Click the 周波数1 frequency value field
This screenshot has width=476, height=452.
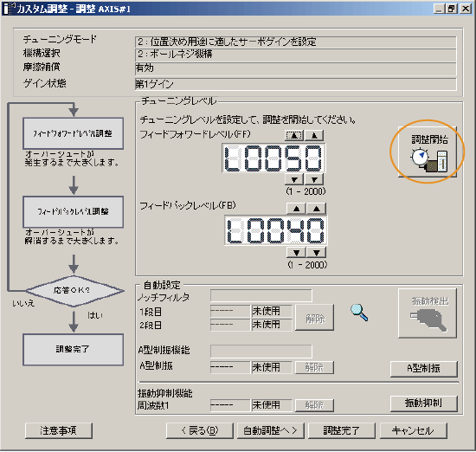click(230, 405)
